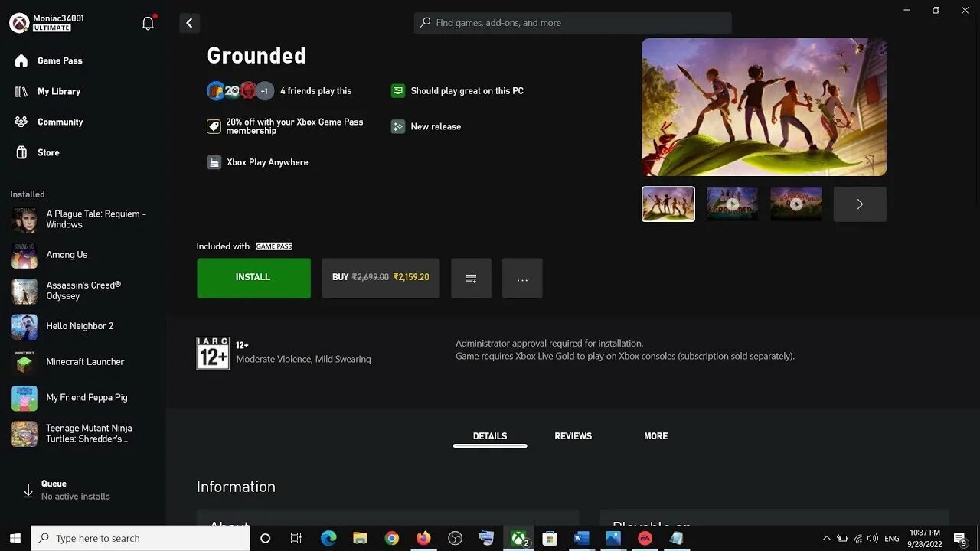Open the more options menu
This screenshot has width=980, height=551.
(522, 278)
